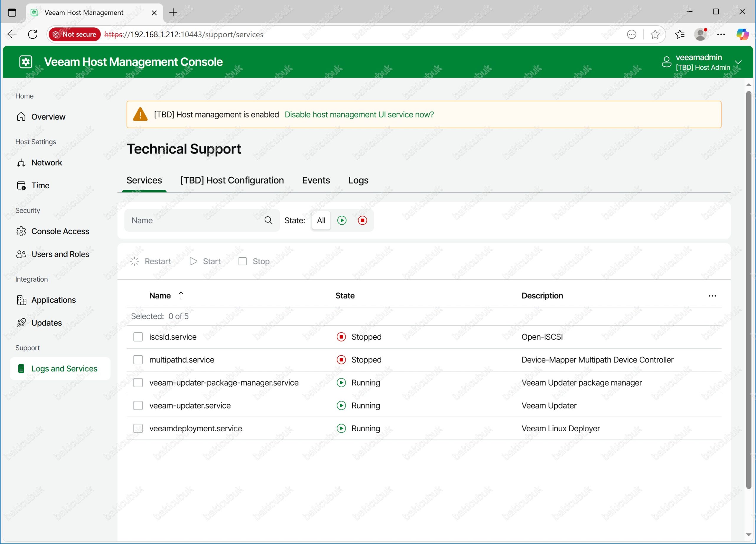Expand the veeamadmin user menu chevron
This screenshot has width=756, height=544.
click(738, 62)
